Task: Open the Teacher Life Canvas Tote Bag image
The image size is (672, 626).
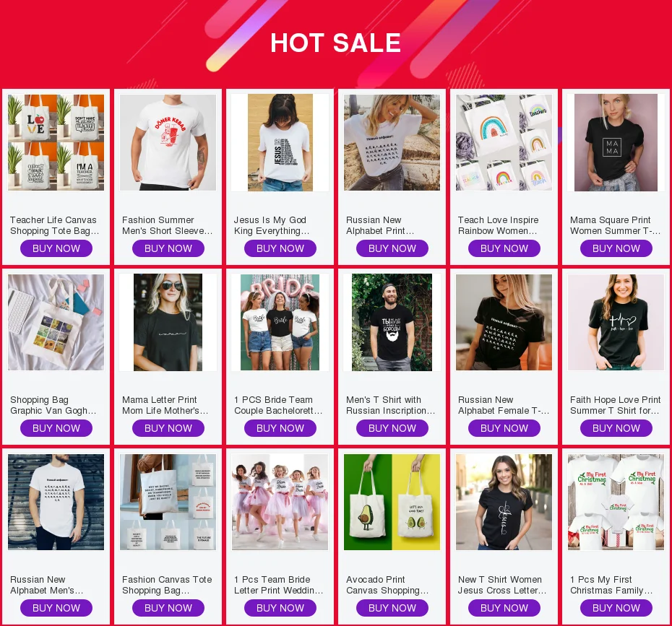Action: [x=56, y=142]
